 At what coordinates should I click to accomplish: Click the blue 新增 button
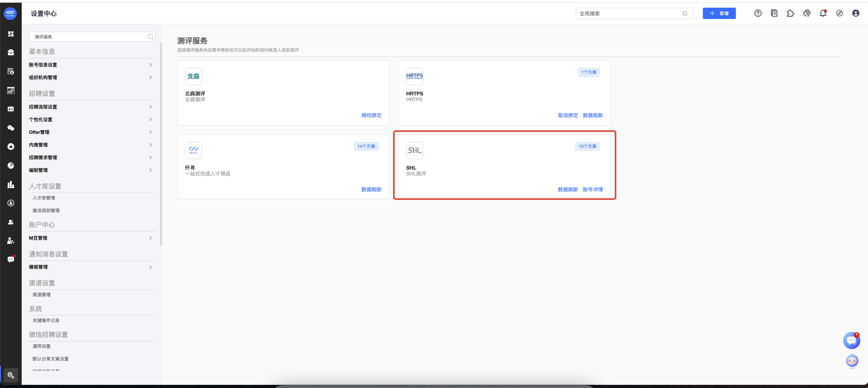pos(719,13)
